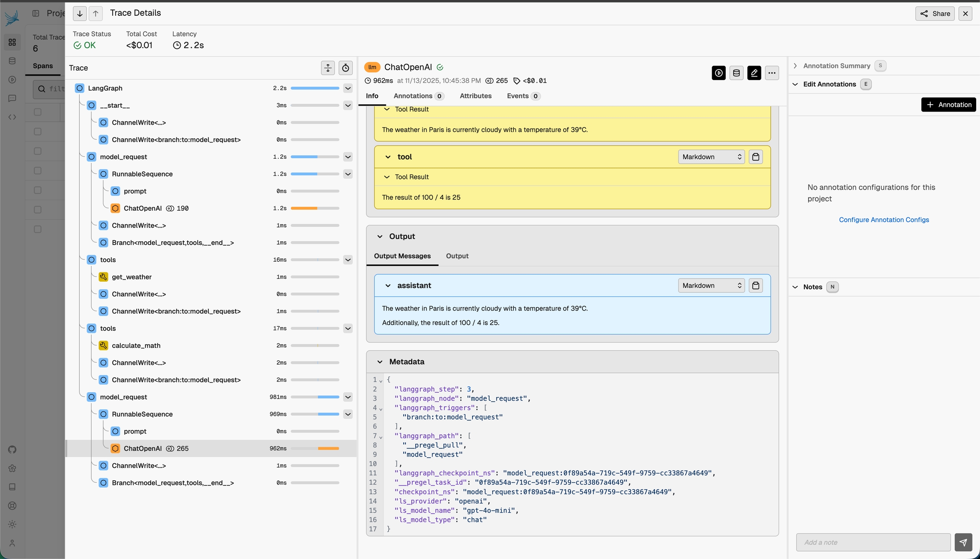
Task: Click the up arrow previous-trace button
Action: pyautogui.click(x=96, y=14)
